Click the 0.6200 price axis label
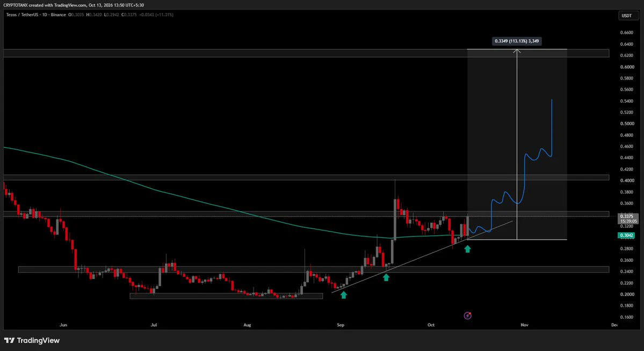This screenshot has width=644, height=351. 626,55
